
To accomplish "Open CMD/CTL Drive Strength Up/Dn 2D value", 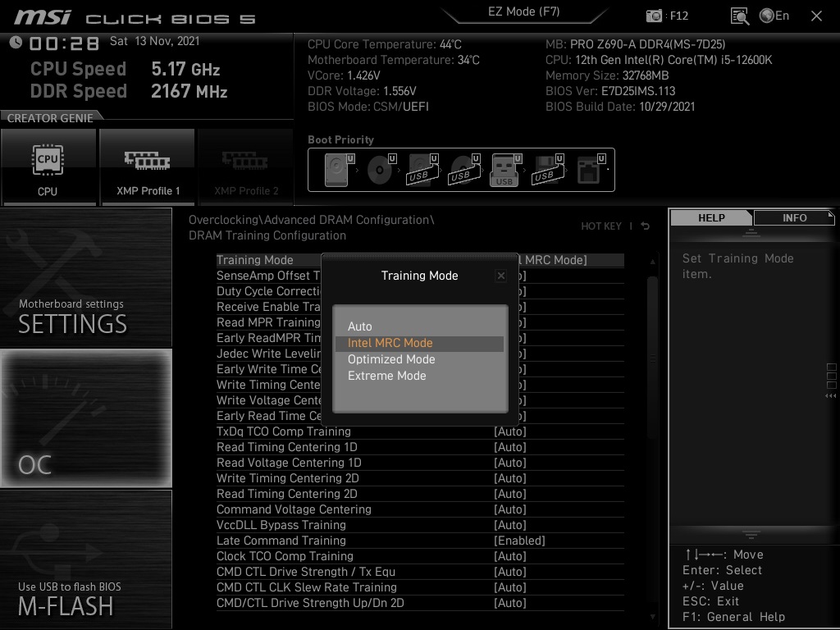I will pos(510,603).
